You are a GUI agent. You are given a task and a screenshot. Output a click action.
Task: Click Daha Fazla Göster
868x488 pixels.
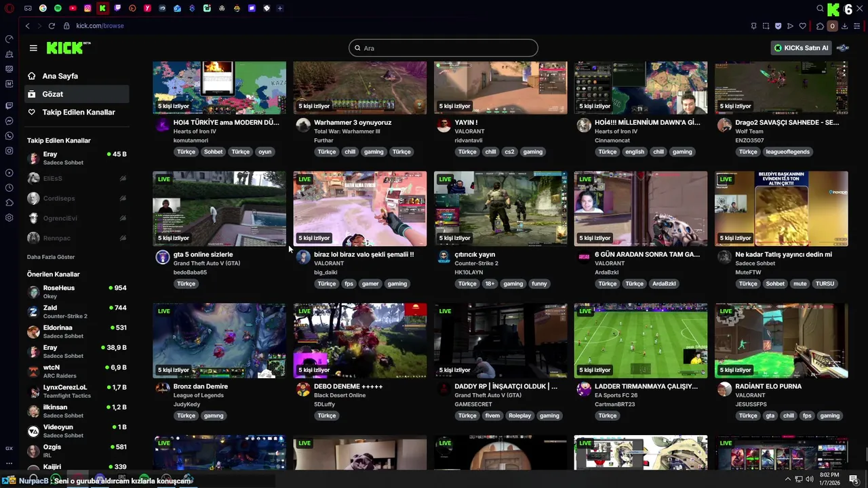(51, 257)
